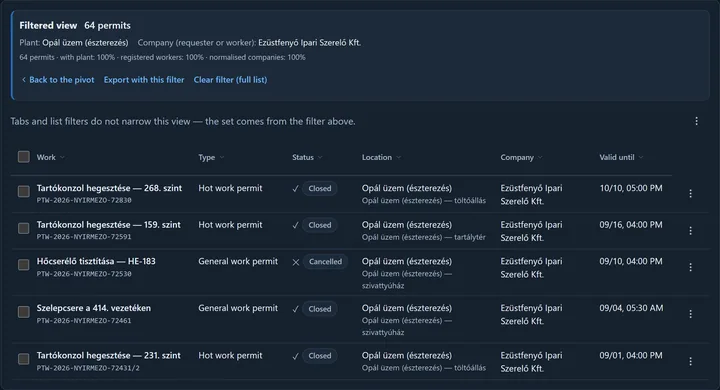Go back to the pivot
The width and height of the screenshot is (720, 390).
58,79
